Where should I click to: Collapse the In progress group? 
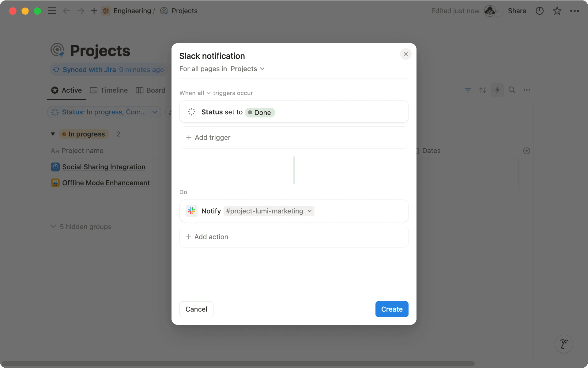[x=53, y=134]
